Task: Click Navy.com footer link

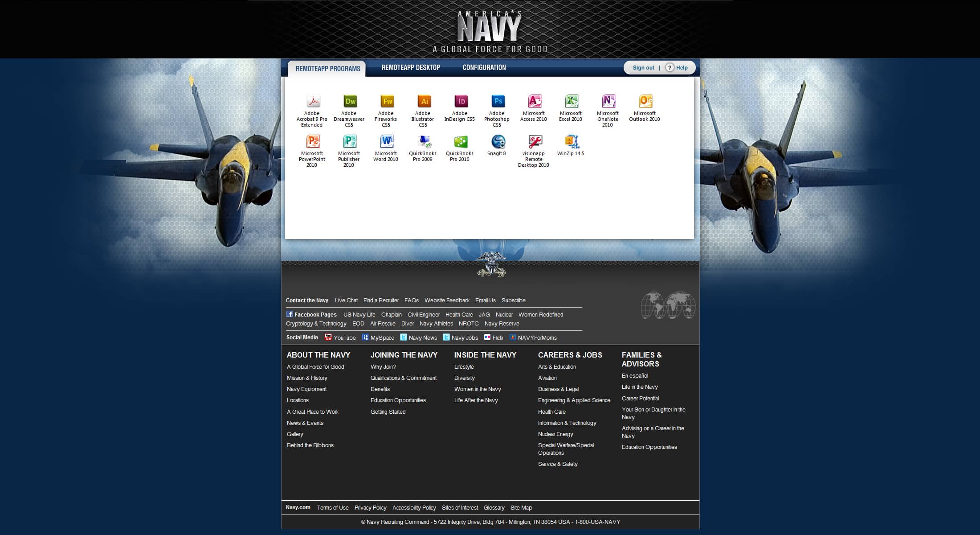Action: (x=298, y=507)
